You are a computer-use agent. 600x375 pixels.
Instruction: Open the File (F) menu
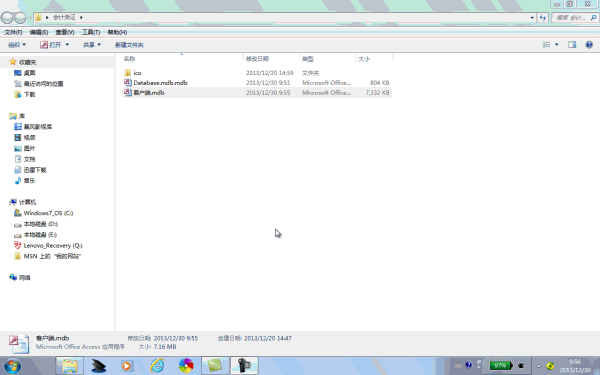[13, 32]
